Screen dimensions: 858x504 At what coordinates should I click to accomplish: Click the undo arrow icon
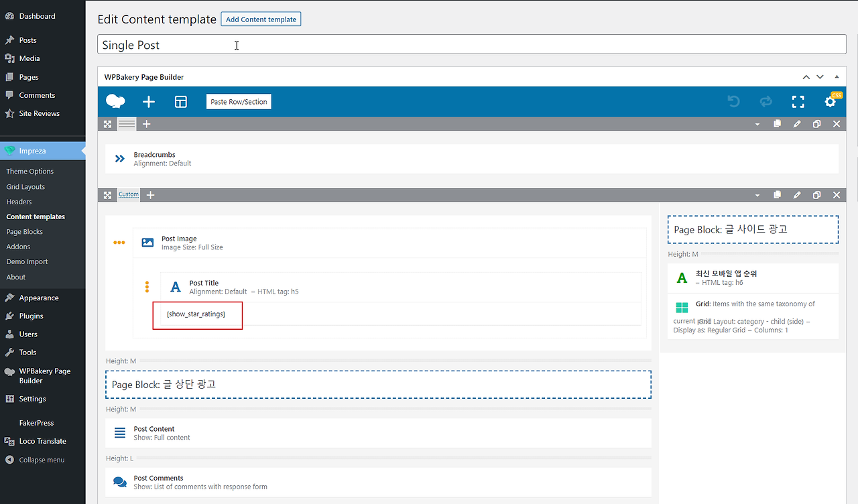(734, 102)
